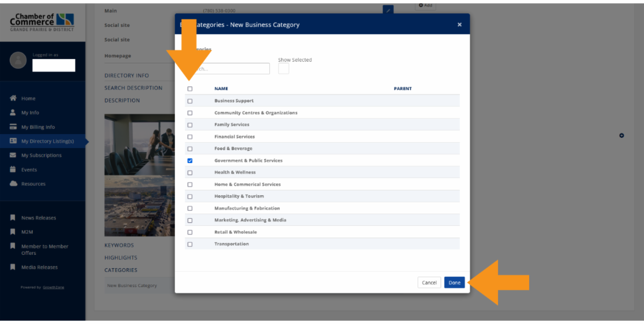Click the M2M bookmark icon
The width and height of the screenshot is (644, 324).
coord(13,232)
